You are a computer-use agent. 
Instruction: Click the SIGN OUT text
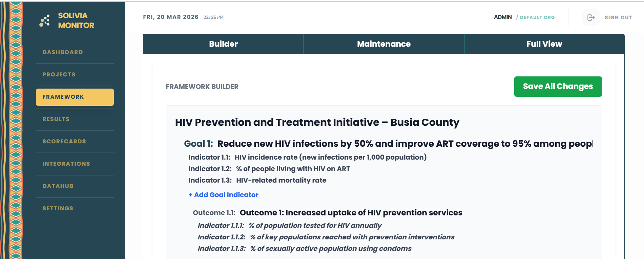pyautogui.click(x=618, y=18)
